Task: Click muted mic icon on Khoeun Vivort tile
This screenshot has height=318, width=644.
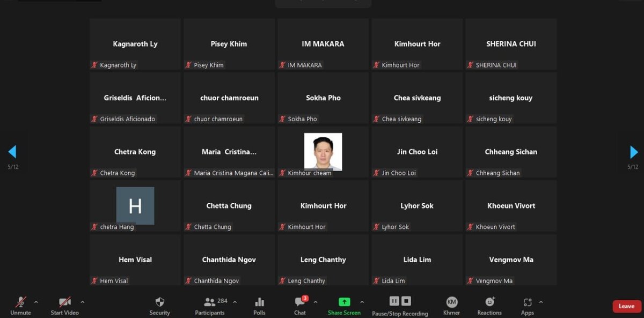Action: click(x=470, y=227)
